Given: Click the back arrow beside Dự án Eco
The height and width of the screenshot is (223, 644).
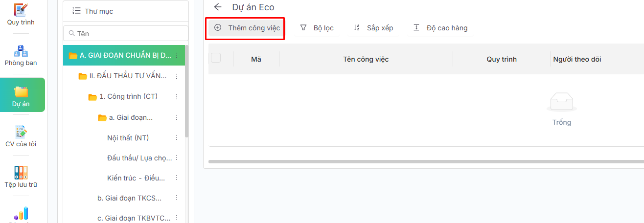Looking at the screenshot, I should tap(218, 7).
